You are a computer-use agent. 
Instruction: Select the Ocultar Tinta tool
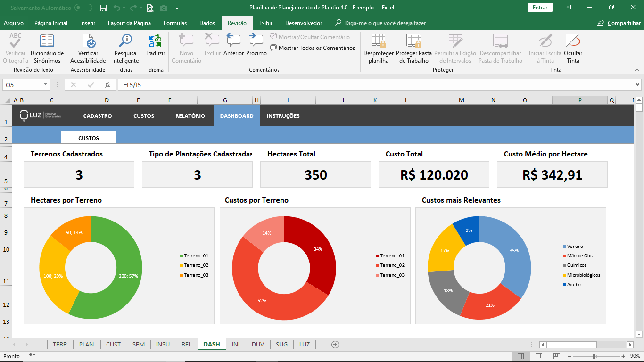[x=573, y=49]
